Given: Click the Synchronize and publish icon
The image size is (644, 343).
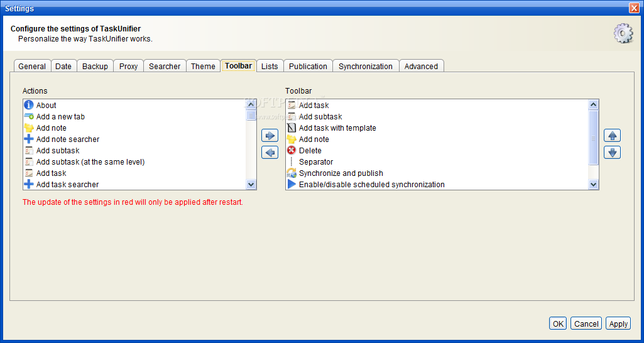Looking at the screenshot, I should point(292,173).
